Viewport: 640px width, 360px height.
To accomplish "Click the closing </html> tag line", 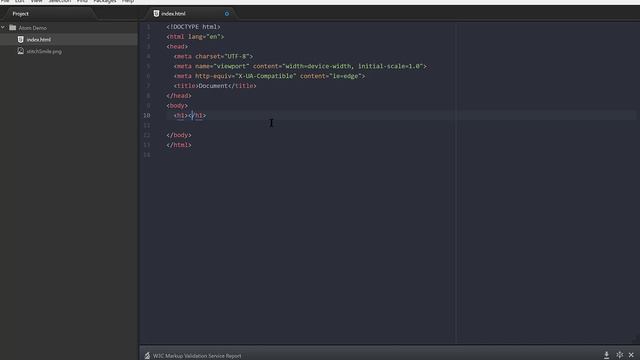I will pos(179,145).
